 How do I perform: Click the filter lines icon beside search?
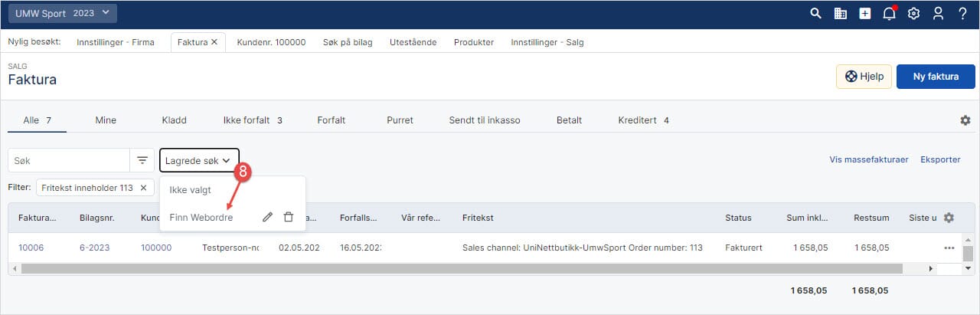pos(142,160)
